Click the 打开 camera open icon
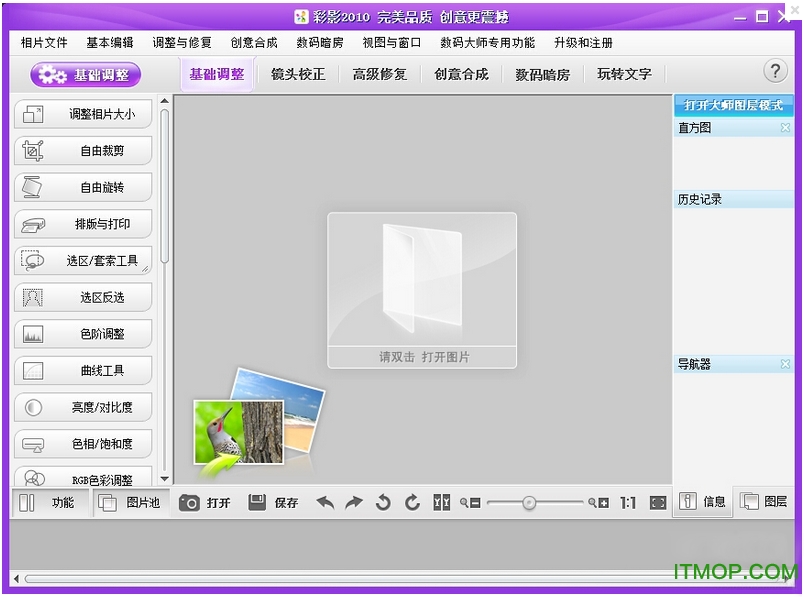This screenshot has height=597, width=804. (189, 503)
